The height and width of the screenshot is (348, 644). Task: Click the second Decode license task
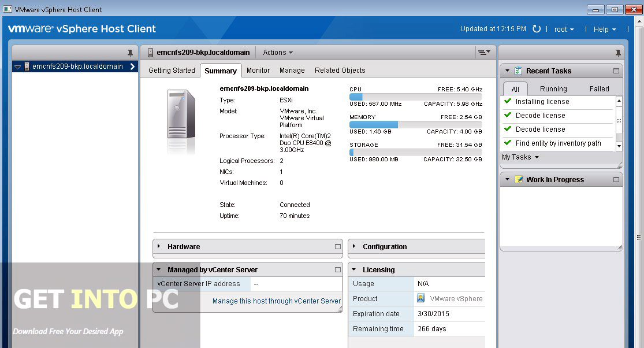point(540,129)
